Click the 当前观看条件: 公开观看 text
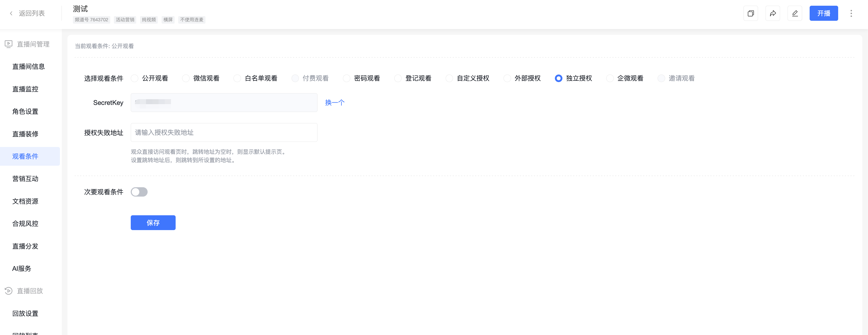This screenshot has height=335, width=868. pos(104,46)
